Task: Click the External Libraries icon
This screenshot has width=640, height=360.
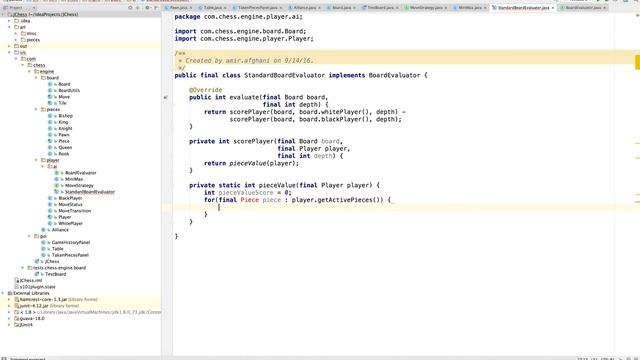Action: coord(10,293)
